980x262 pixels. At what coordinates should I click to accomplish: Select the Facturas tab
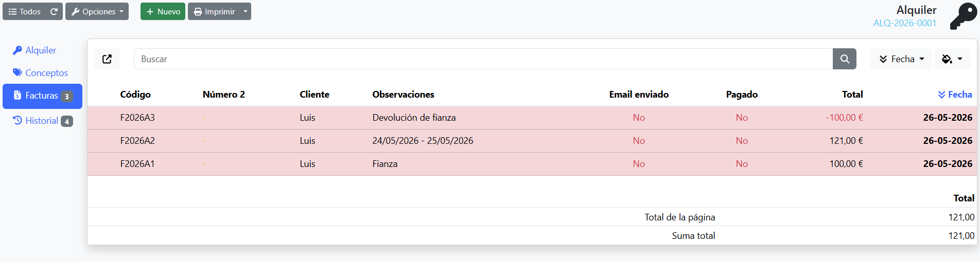tap(42, 96)
